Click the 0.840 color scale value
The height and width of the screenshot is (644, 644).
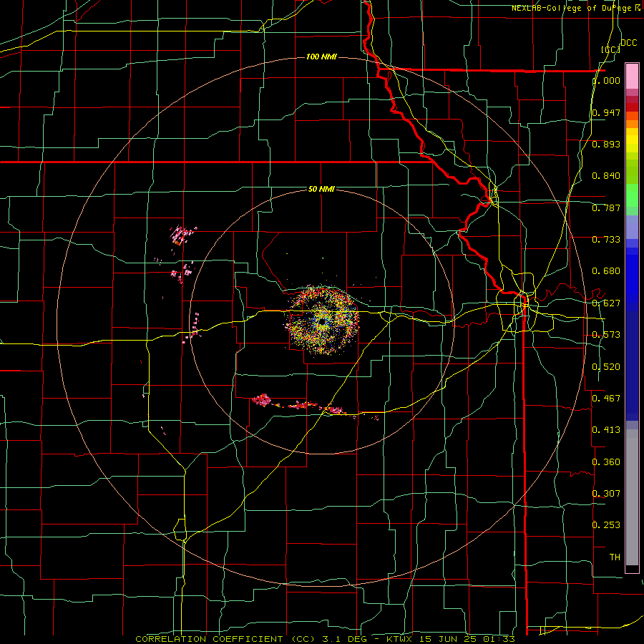pos(606,176)
